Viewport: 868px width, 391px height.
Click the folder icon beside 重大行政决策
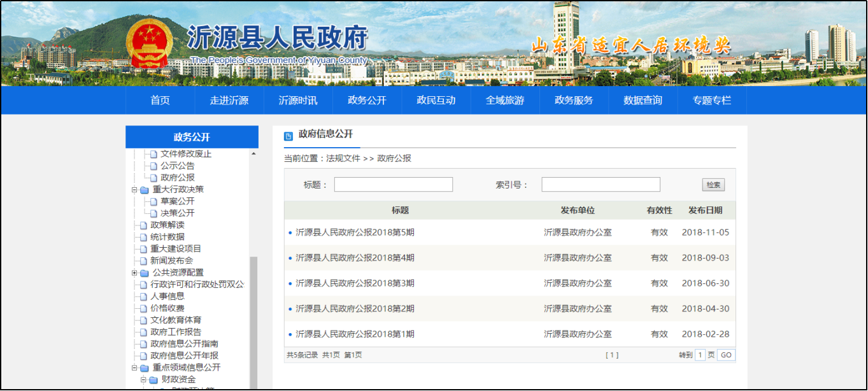coord(145,190)
